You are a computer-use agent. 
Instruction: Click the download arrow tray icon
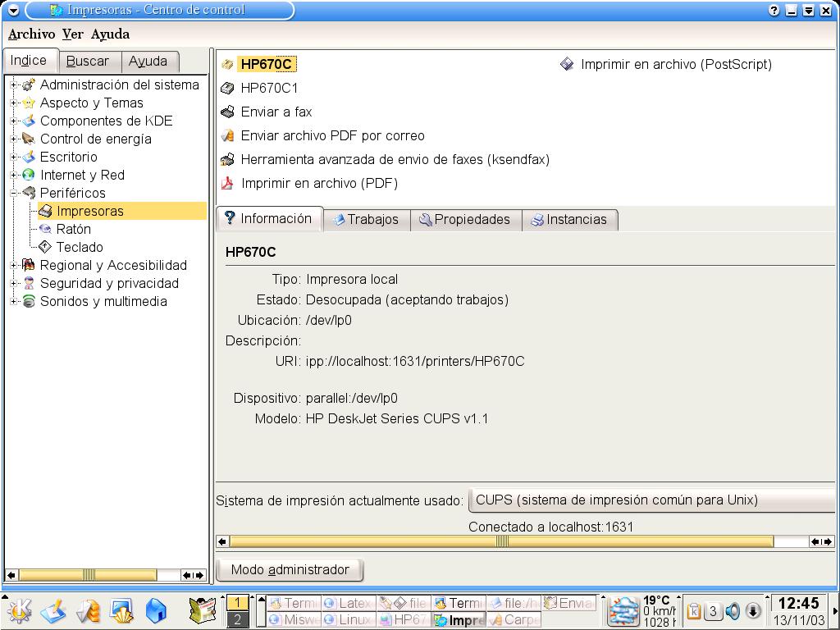(753, 610)
